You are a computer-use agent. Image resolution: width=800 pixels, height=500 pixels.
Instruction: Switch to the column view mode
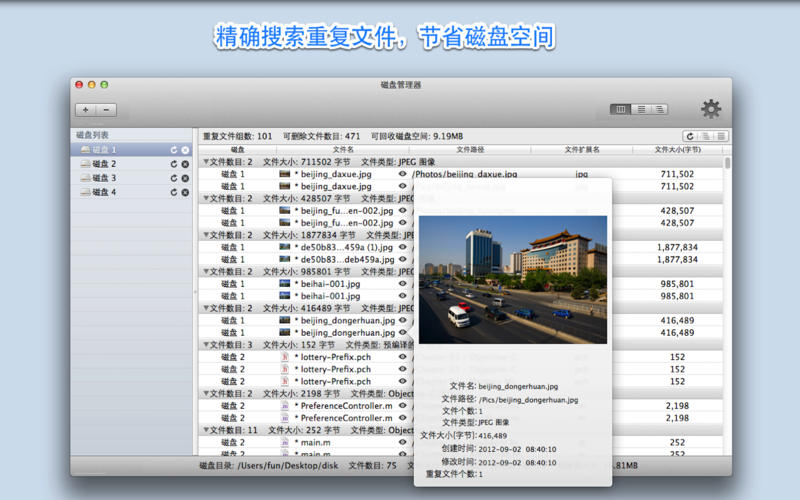pos(620,109)
